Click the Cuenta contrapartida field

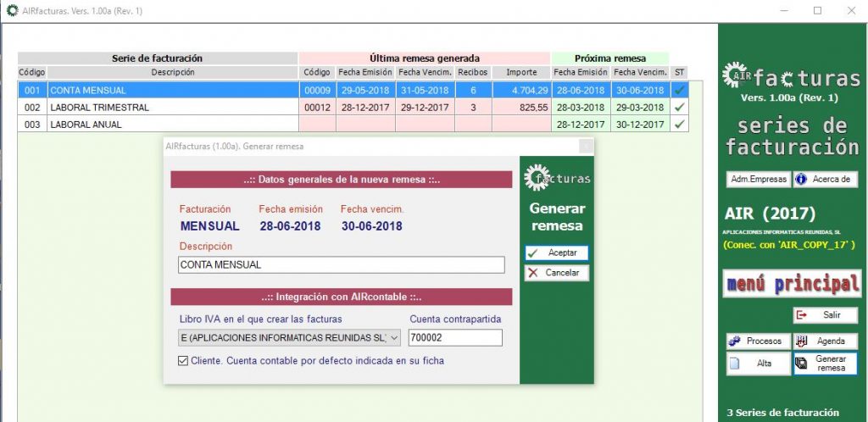[455, 338]
